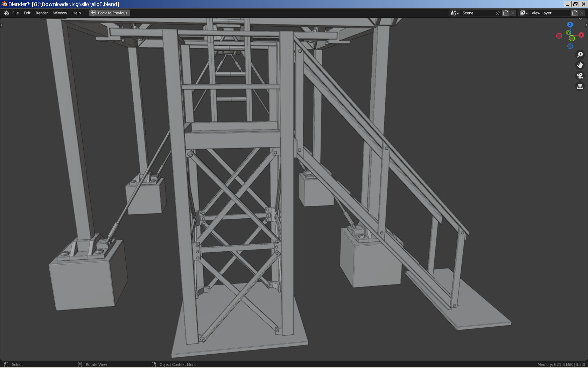Viewport: 588px width, 368px height.
Task: Toggle orthographic projection with the grid icon
Action: (x=580, y=86)
